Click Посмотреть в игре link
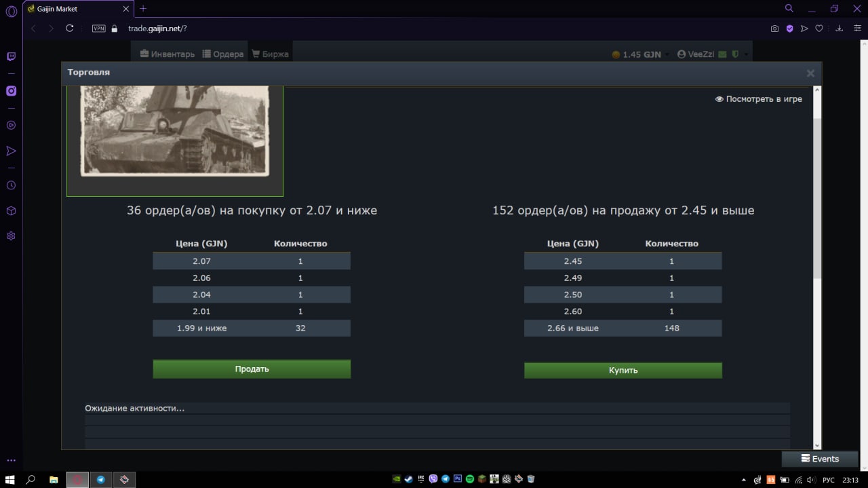The image size is (868, 488). point(758,99)
